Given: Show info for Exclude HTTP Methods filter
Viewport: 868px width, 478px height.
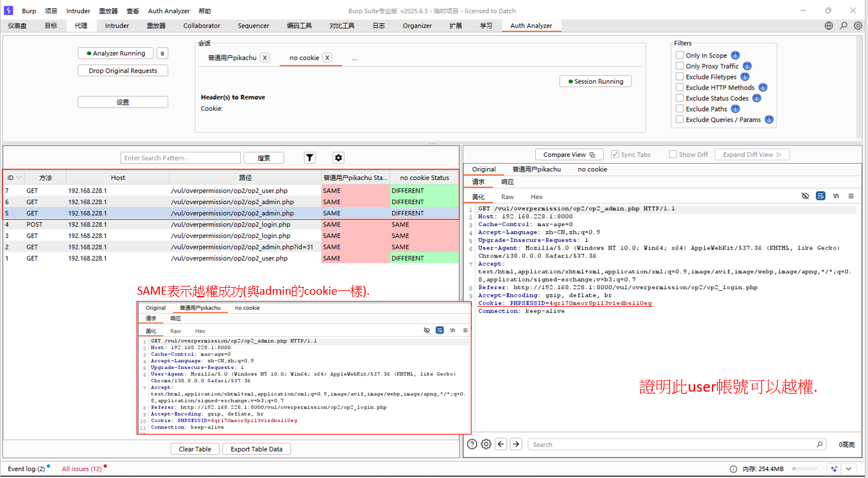Looking at the screenshot, I should [x=763, y=88].
